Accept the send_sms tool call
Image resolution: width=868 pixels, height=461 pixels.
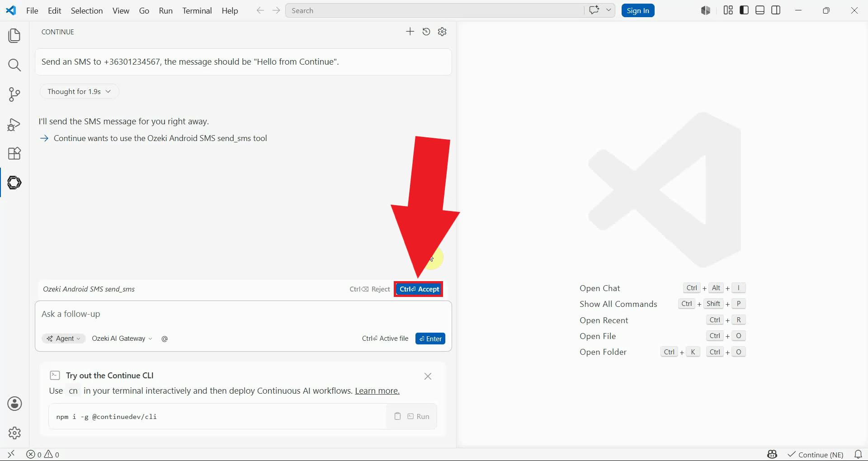[x=419, y=289]
